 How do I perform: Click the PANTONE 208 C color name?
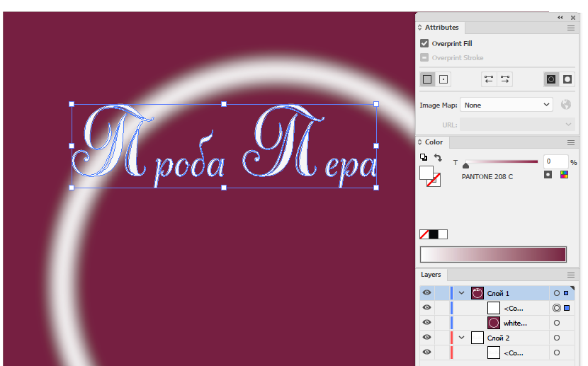point(487,176)
